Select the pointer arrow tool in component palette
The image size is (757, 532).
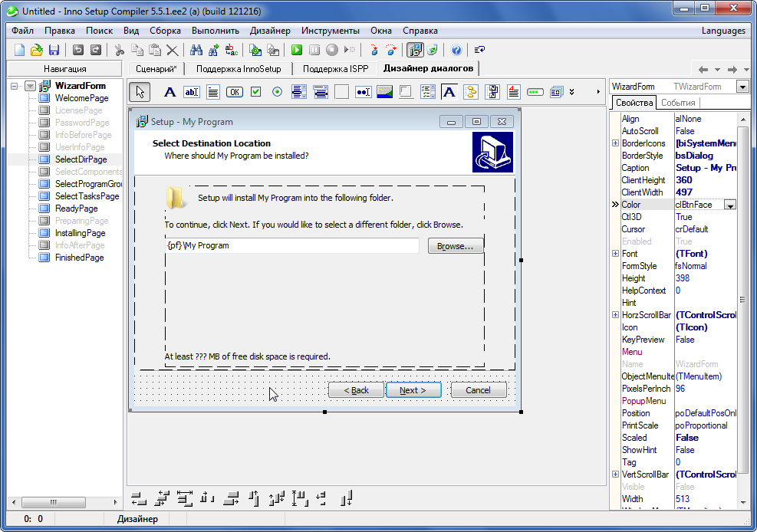pos(139,92)
